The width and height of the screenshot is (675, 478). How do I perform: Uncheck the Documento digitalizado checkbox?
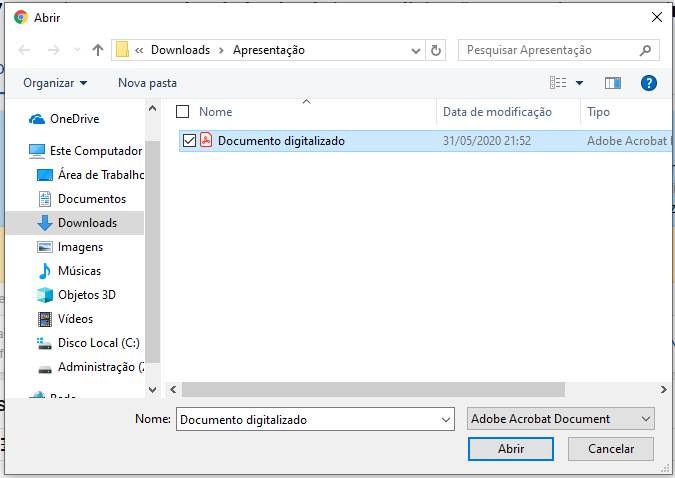[x=189, y=141]
